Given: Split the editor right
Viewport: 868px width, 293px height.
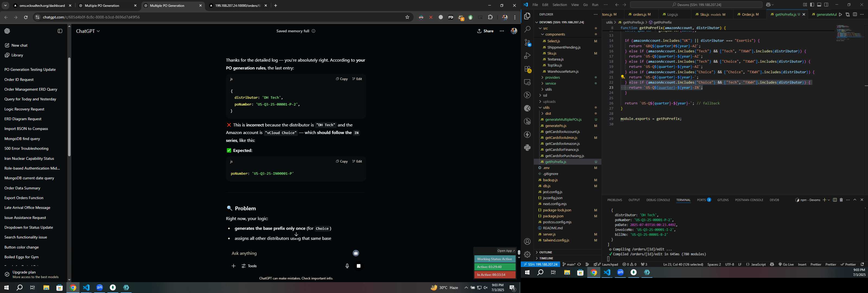Looking at the screenshot, I should [855, 14].
